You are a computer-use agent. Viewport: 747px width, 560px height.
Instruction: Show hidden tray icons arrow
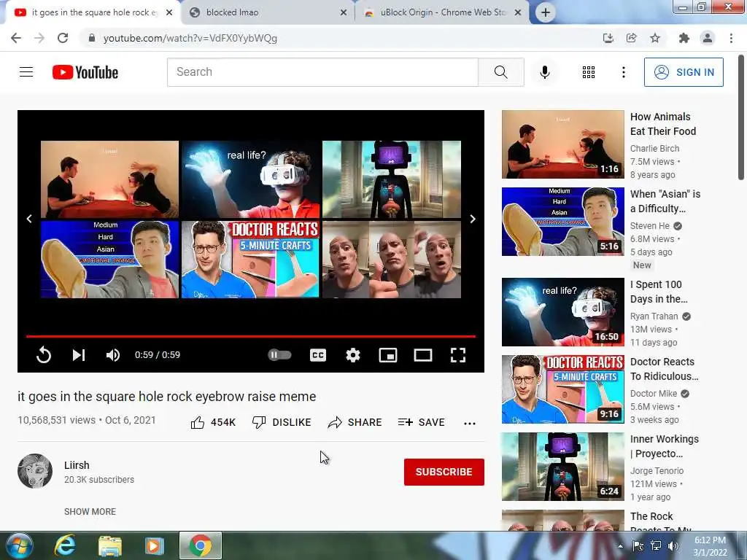620,546
